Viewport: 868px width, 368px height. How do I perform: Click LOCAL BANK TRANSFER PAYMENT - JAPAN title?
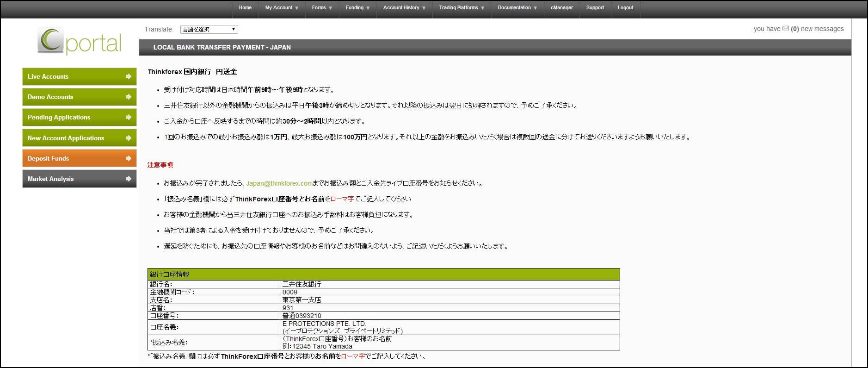(222, 47)
